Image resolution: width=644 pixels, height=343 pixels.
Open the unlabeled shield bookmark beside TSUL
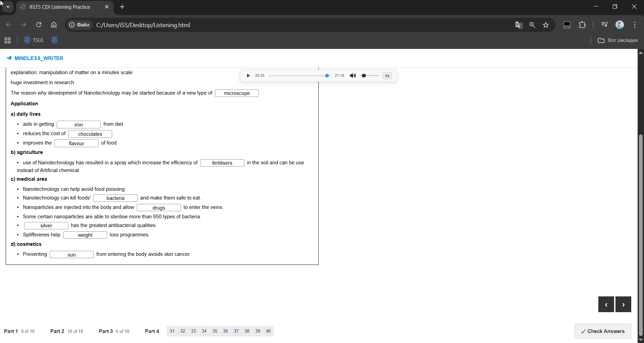[54, 40]
